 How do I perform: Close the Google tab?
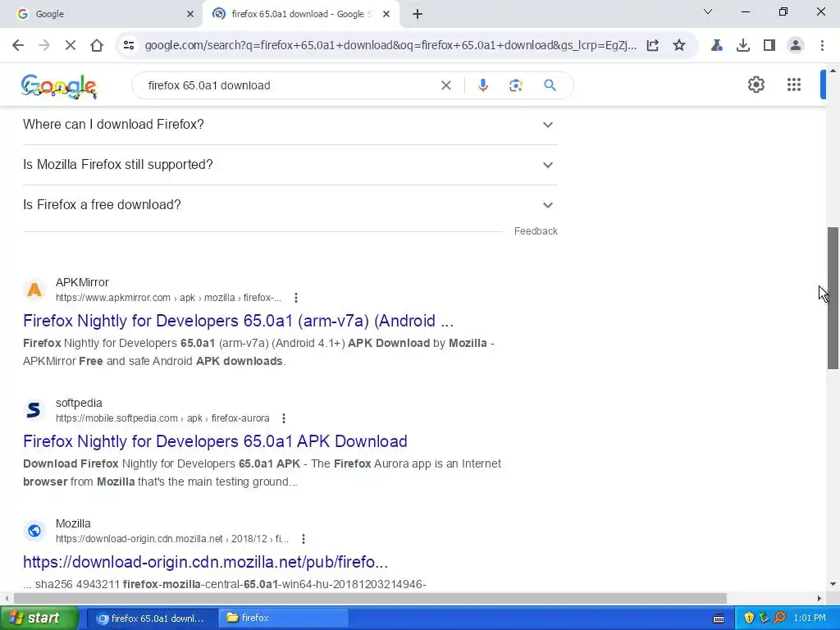(x=189, y=14)
